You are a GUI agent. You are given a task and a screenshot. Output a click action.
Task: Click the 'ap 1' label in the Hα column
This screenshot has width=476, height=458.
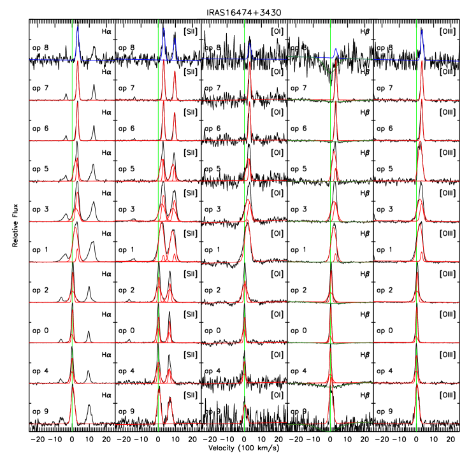coord(40,250)
